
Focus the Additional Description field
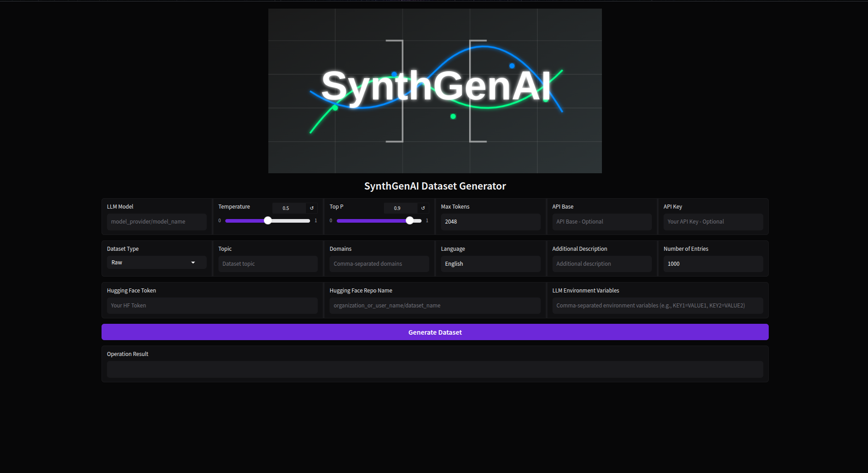click(x=601, y=264)
